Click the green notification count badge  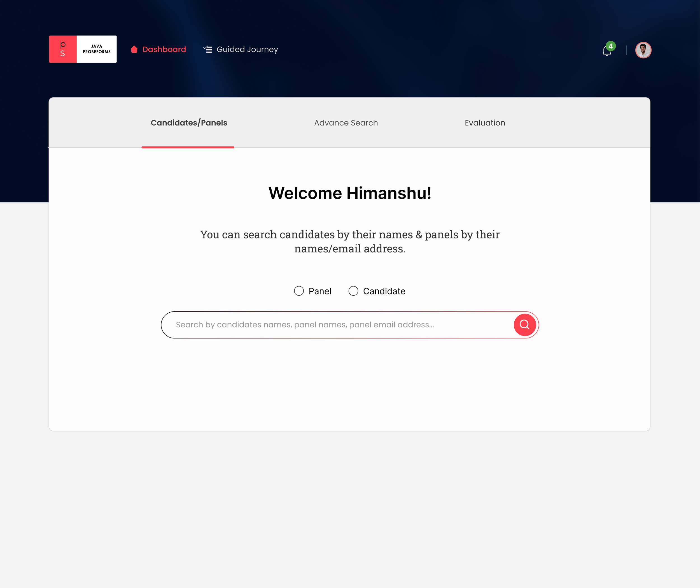[x=611, y=46]
